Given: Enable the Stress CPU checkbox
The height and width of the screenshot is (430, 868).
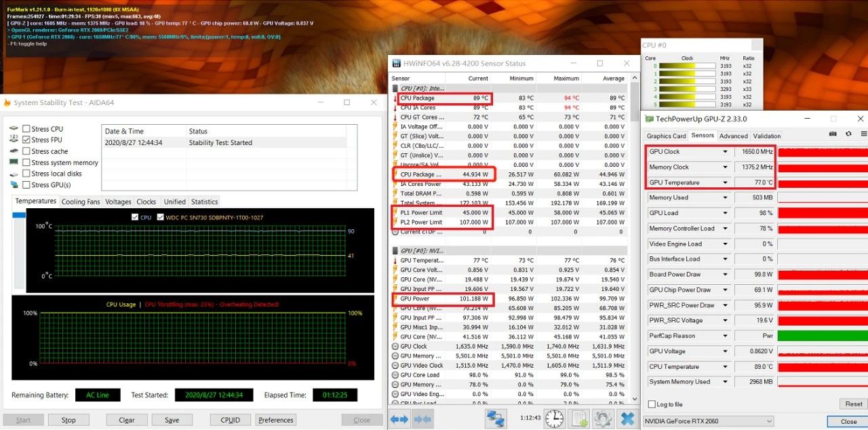Looking at the screenshot, I should pos(26,129).
